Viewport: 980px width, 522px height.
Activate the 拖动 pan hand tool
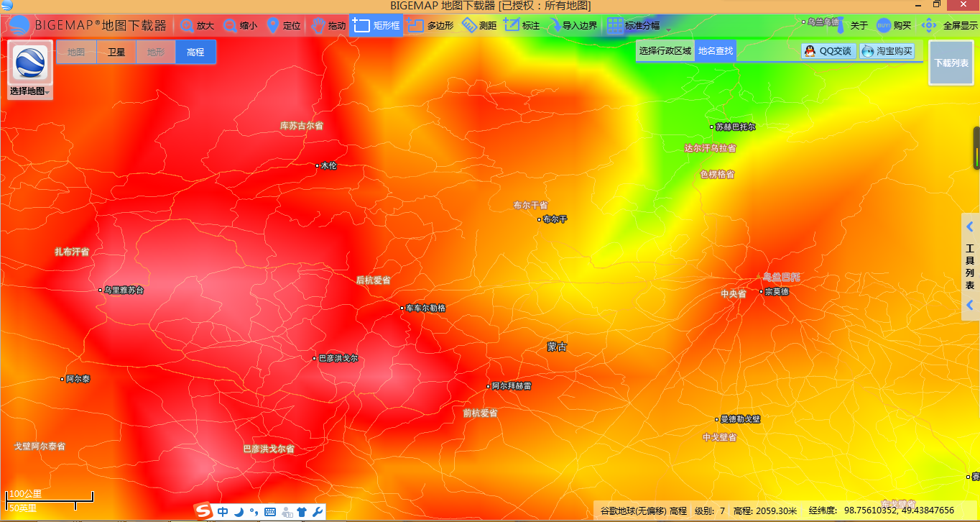coord(328,26)
